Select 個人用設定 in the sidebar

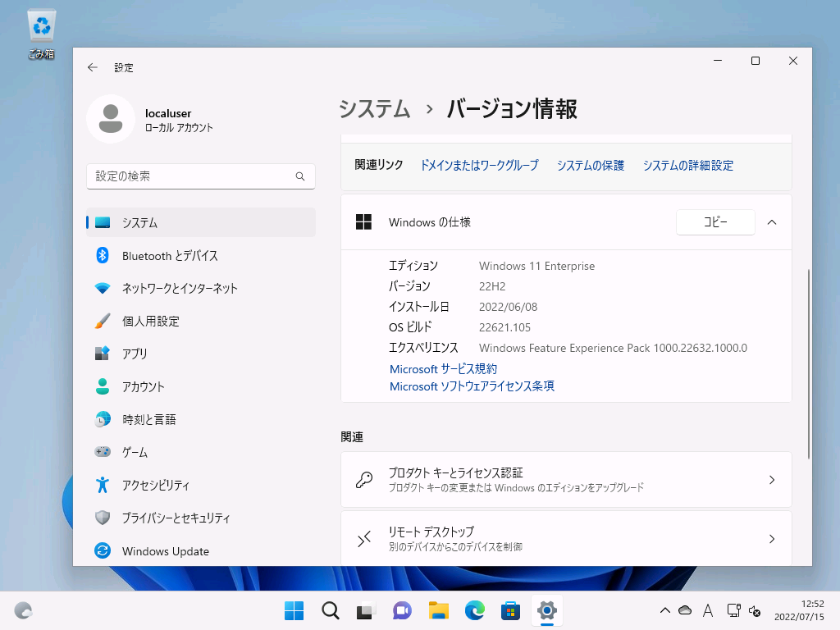coord(150,322)
